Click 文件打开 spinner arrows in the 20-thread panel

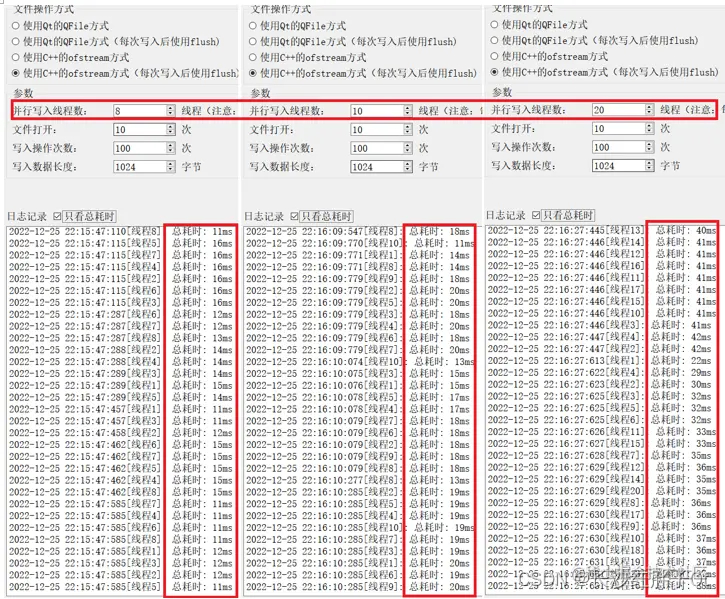coord(650,128)
